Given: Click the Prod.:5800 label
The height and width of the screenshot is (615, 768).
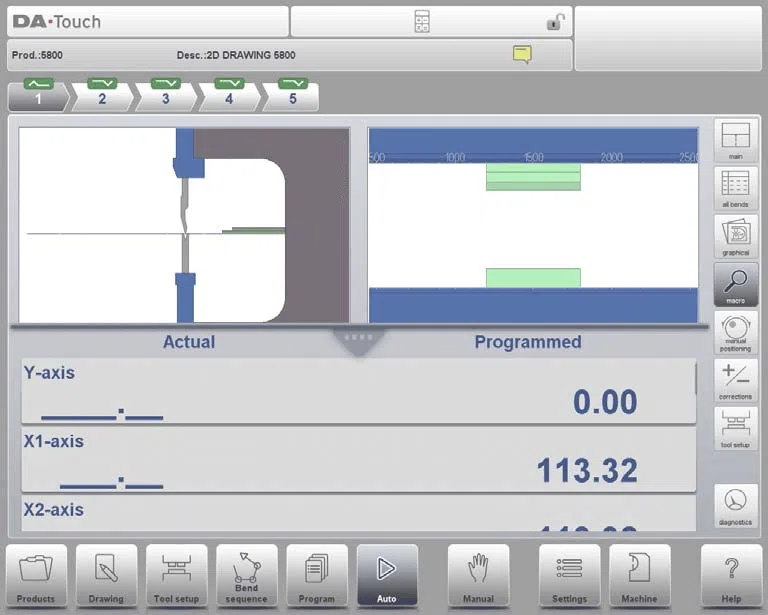Looking at the screenshot, I should [x=37, y=55].
